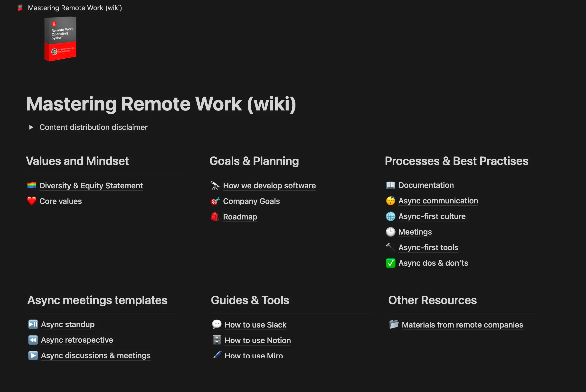Click the file cabinet icon next to How to use Notion
Image resolution: width=586 pixels, height=392 pixels.
[217, 340]
